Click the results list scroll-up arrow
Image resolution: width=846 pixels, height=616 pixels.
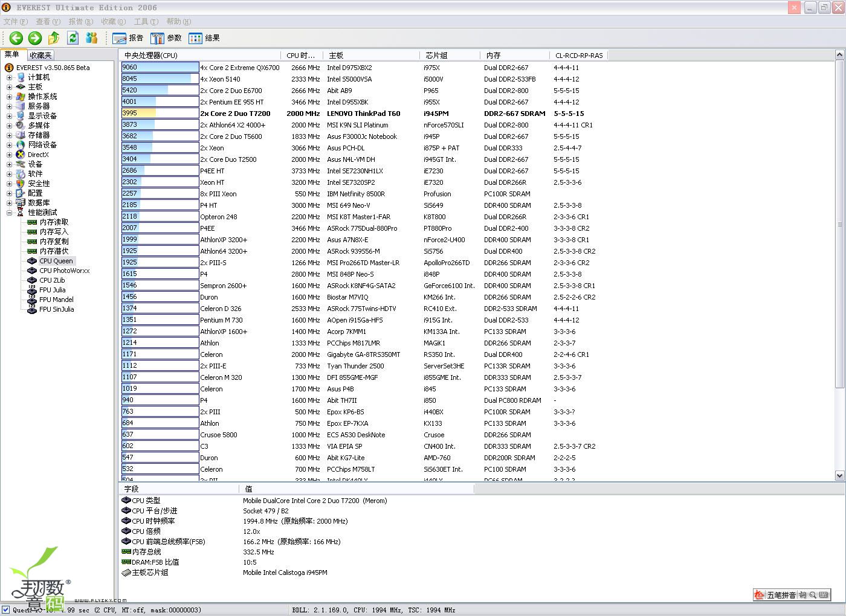839,55
